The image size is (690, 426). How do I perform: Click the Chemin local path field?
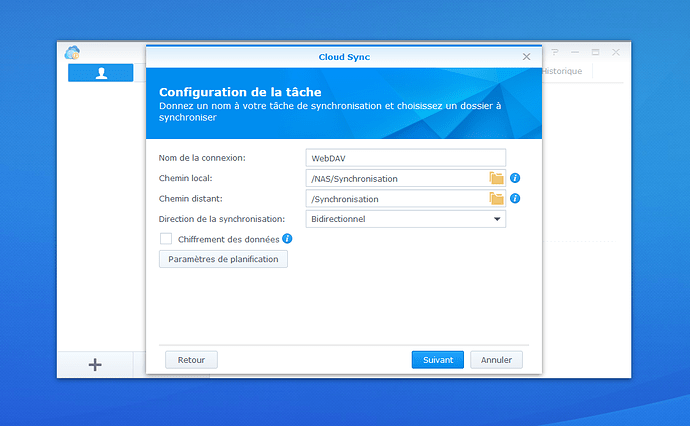coord(396,178)
